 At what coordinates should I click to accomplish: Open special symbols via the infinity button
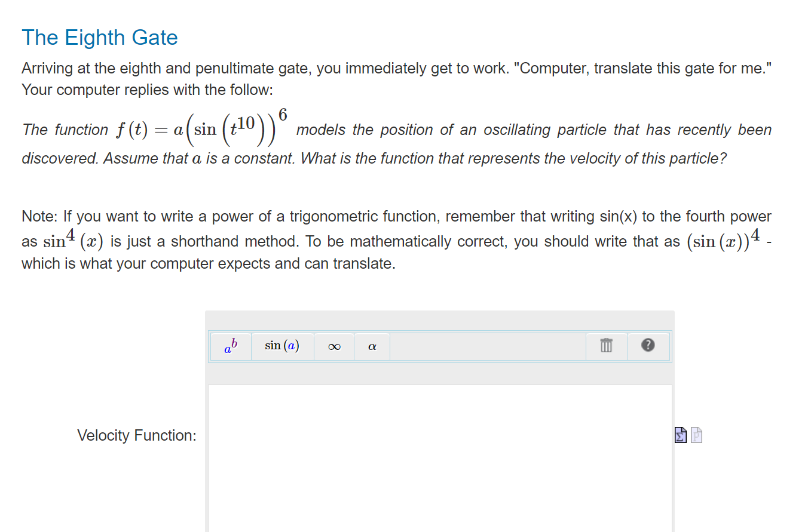point(334,346)
